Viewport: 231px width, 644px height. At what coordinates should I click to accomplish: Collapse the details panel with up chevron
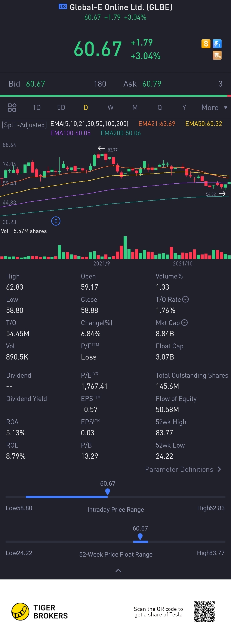[118, 570]
